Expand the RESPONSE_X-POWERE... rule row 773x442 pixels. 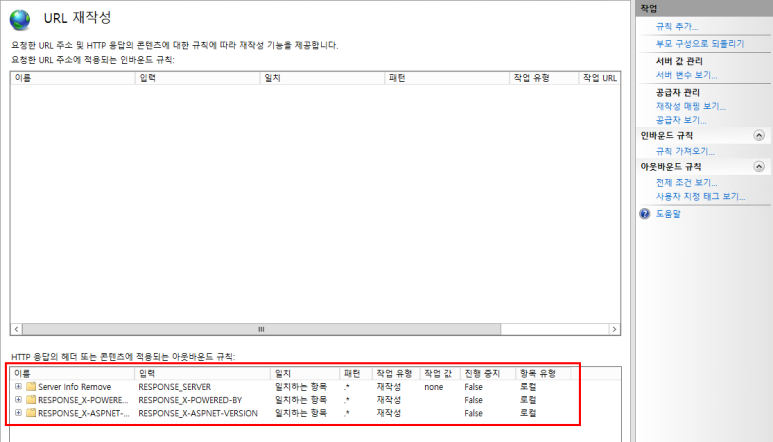[x=18, y=400]
